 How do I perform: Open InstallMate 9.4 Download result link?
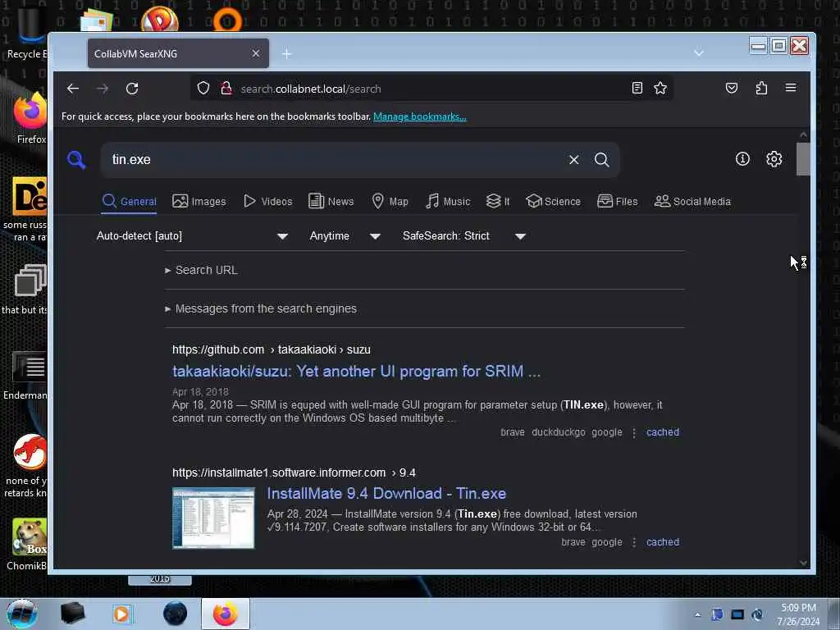(x=386, y=493)
